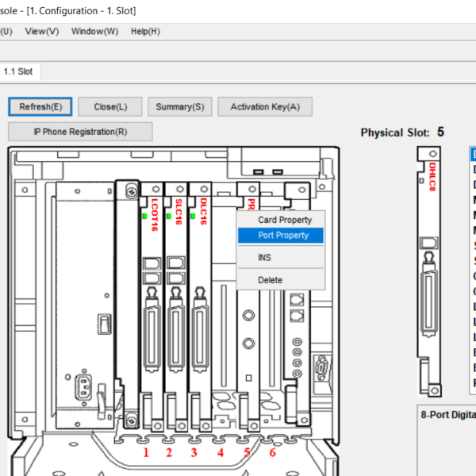
Task: Click the green status LED on LCOT16
Action: point(144,215)
